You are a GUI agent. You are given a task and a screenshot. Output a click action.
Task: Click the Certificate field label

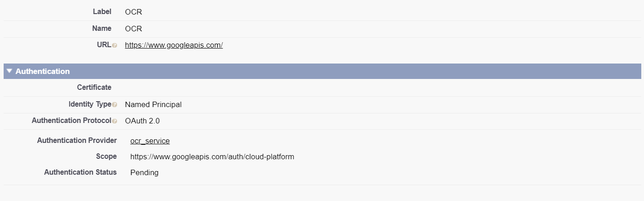tap(94, 88)
